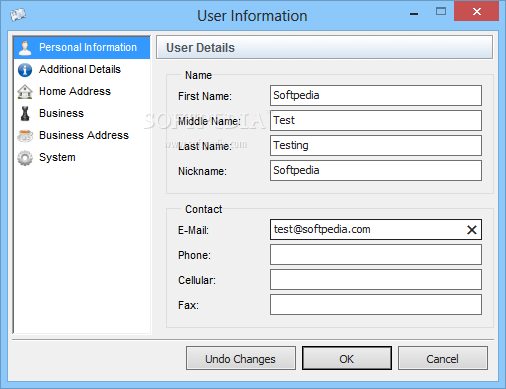Click the Last Name text box
This screenshot has width=506, height=389.
[376, 146]
